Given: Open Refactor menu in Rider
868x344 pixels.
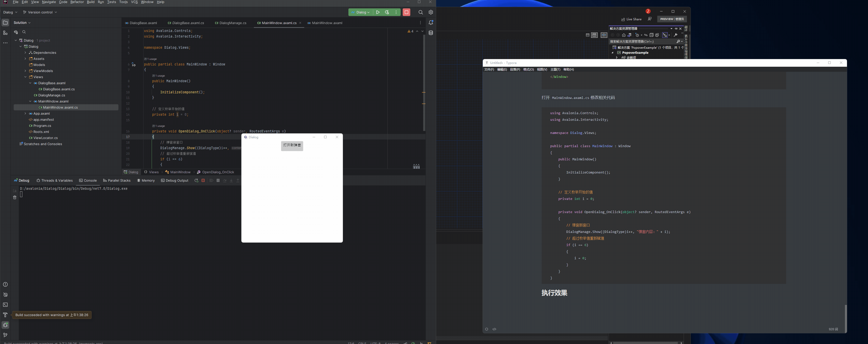Looking at the screenshot, I should tap(77, 2).
